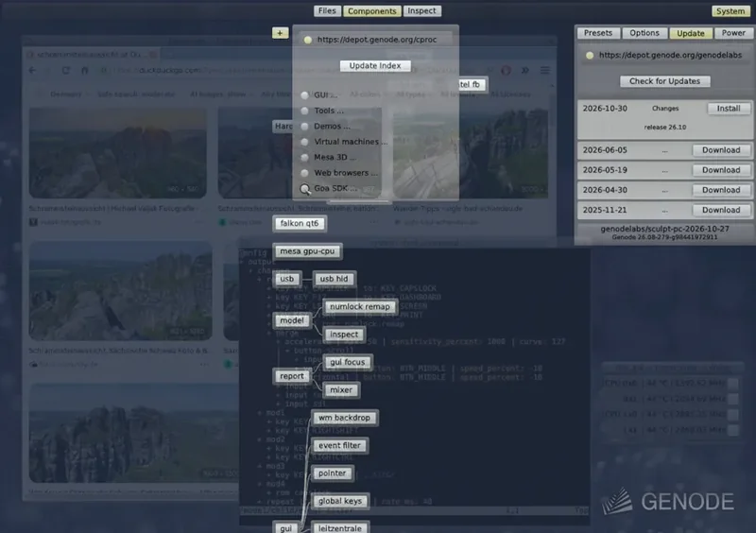Image resolution: width=756 pixels, height=533 pixels.
Task: Select the gui focus component node
Action: 347,362
